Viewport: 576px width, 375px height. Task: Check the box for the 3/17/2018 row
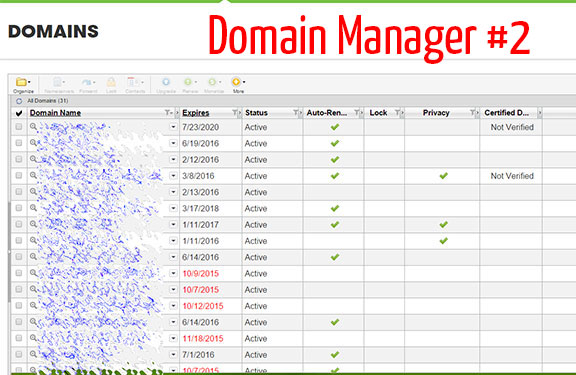coord(19,208)
